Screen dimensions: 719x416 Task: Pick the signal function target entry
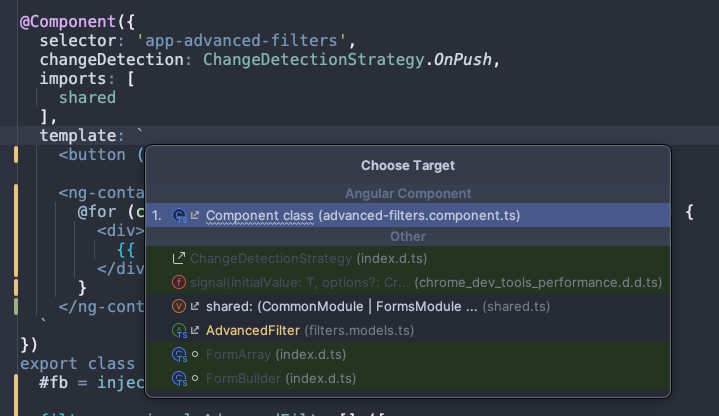point(408,283)
